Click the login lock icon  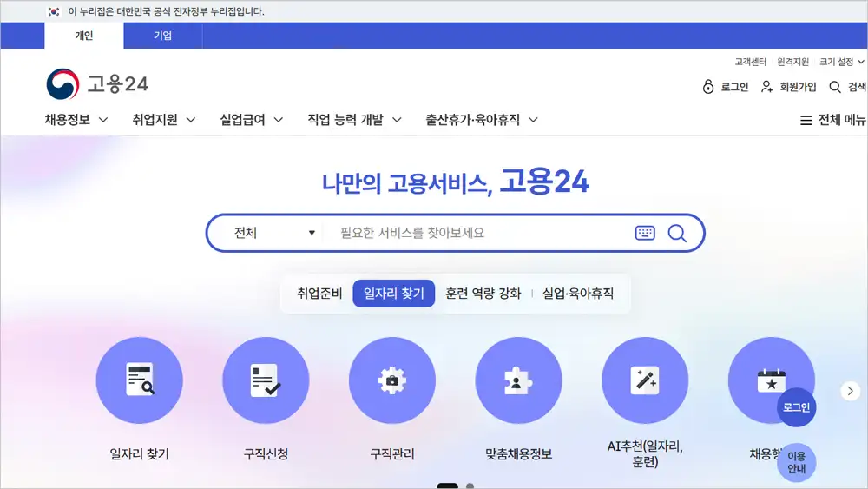(708, 86)
